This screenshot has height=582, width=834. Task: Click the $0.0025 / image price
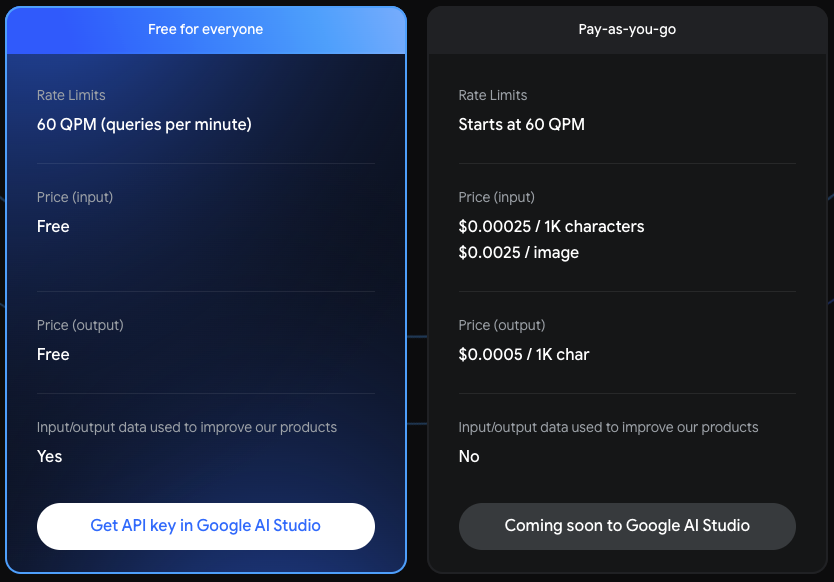coord(518,253)
